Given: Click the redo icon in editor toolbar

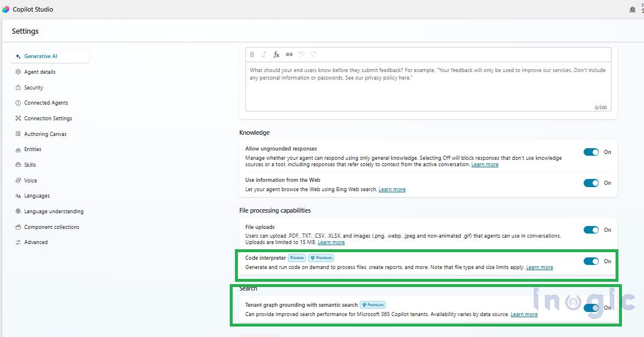Looking at the screenshot, I should (314, 54).
